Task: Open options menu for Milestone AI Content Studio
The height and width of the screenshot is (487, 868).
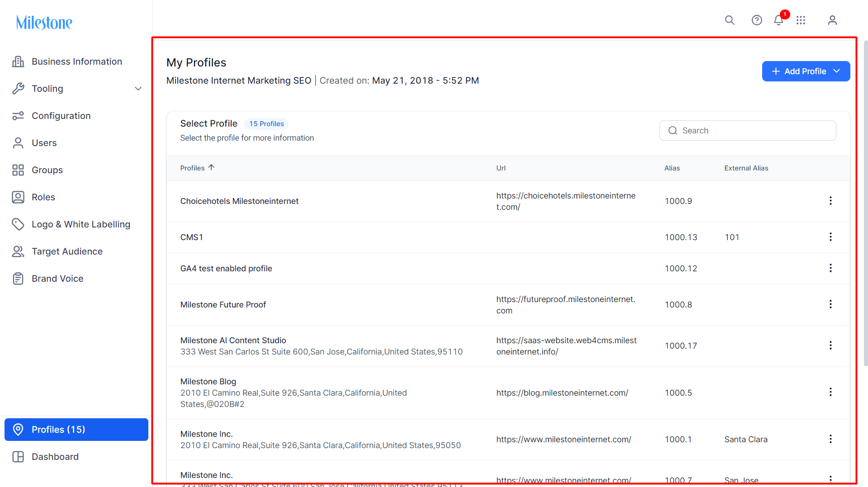Action: [830, 345]
